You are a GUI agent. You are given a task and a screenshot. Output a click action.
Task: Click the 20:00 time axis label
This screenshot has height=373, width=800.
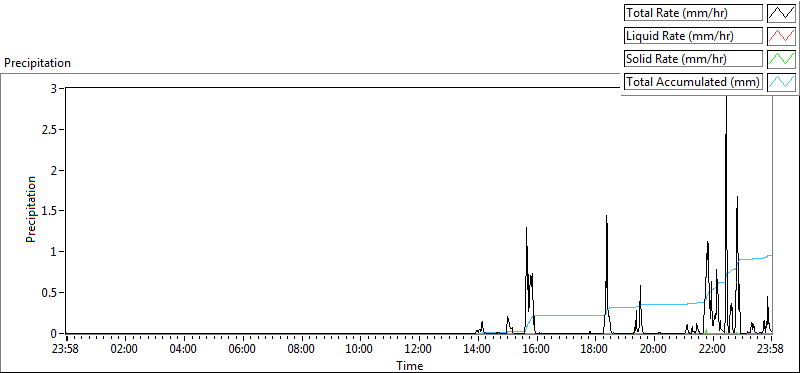point(653,350)
